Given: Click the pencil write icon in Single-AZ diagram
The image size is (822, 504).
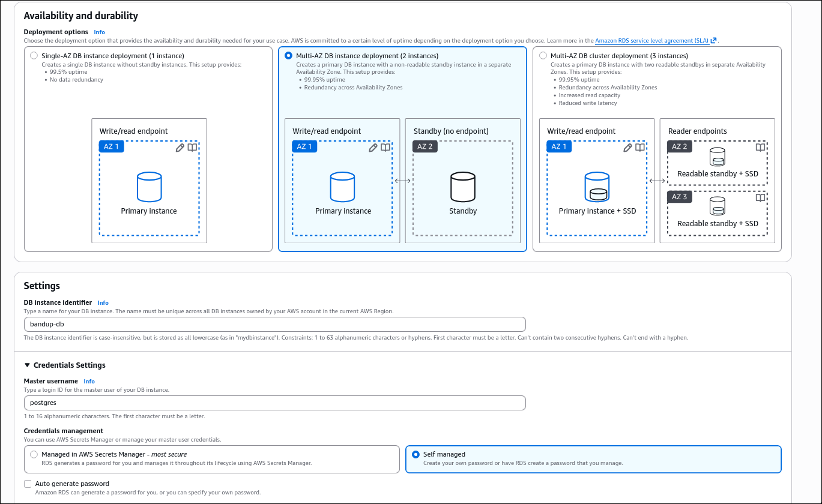Looking at the screenshot, I should pyautogui.click(x=180, y=148).
